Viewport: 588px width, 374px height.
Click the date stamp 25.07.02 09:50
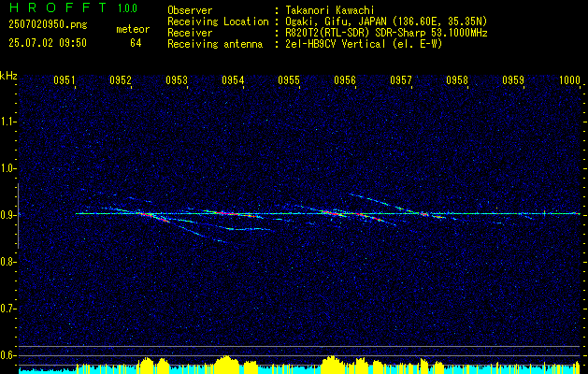48,43
